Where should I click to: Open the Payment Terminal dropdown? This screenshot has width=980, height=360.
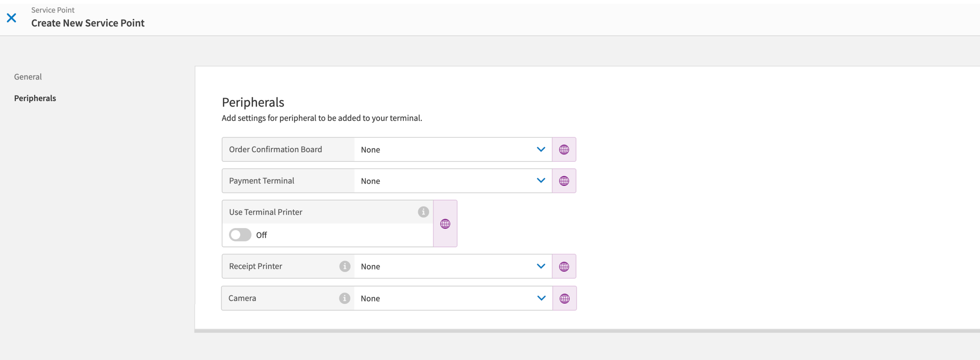[541, 181]
